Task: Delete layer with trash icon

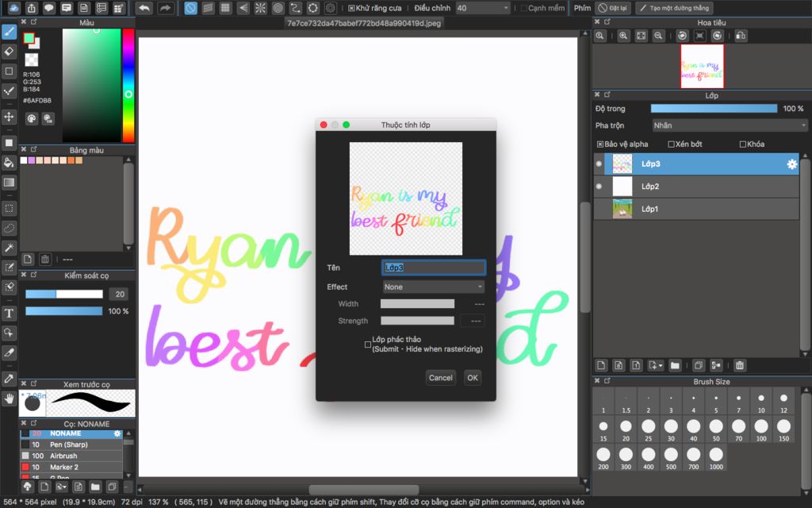Action: point(740,365)
